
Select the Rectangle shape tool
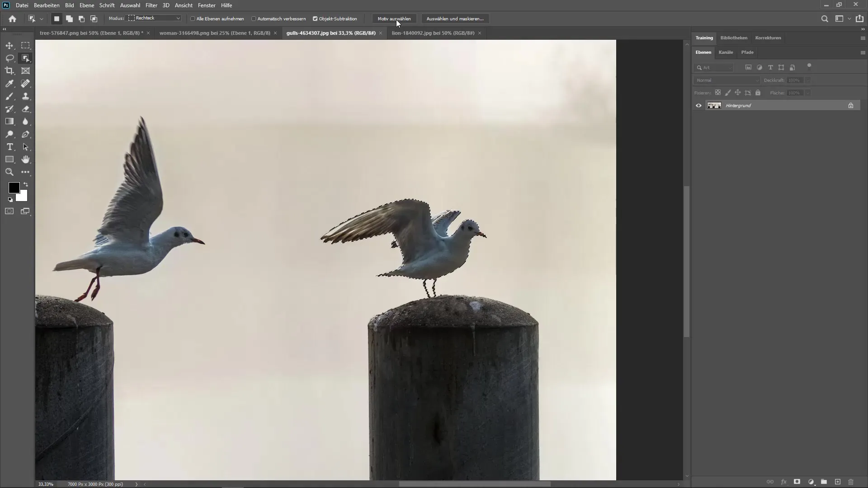9,160
